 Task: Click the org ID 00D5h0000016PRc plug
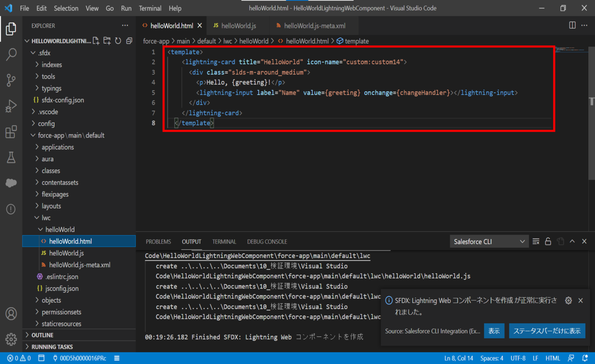coord(79,358)
